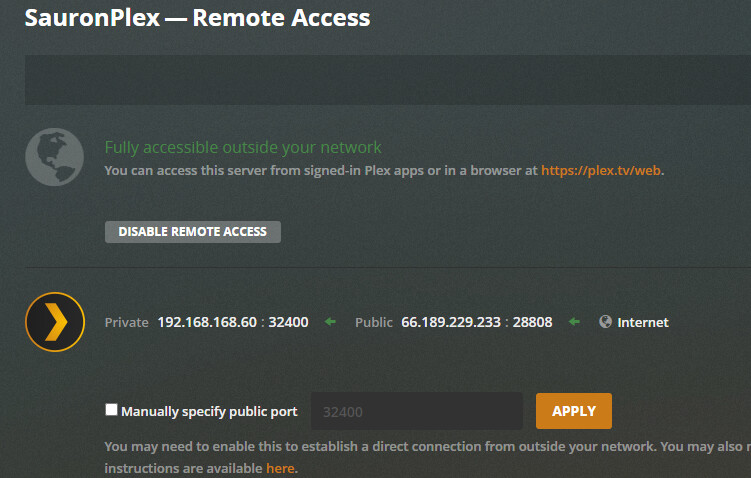751x478 pixels.
Task: Click the dark banner bar below title
Action: [x=388, y=80]
